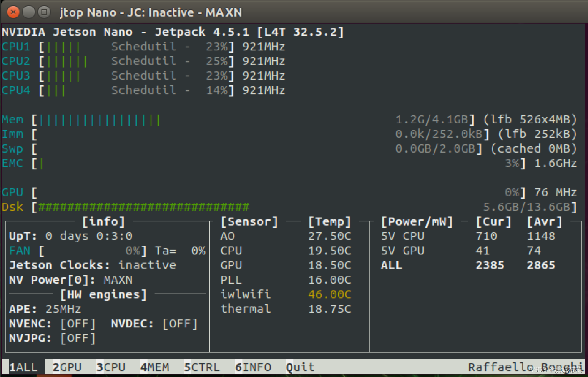The image size is (588, 377).
Task: Click the [info] panel header
Action: pos(104,221)
